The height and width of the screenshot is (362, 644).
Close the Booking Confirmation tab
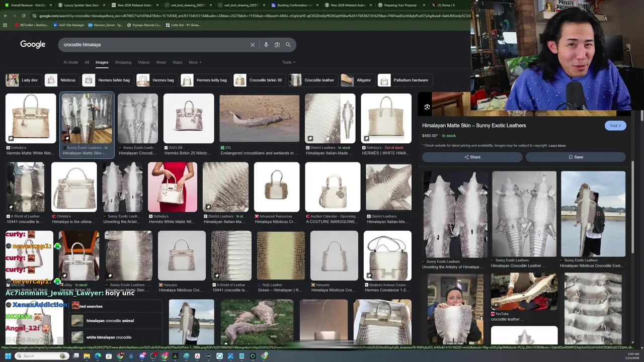coord(317,5)
